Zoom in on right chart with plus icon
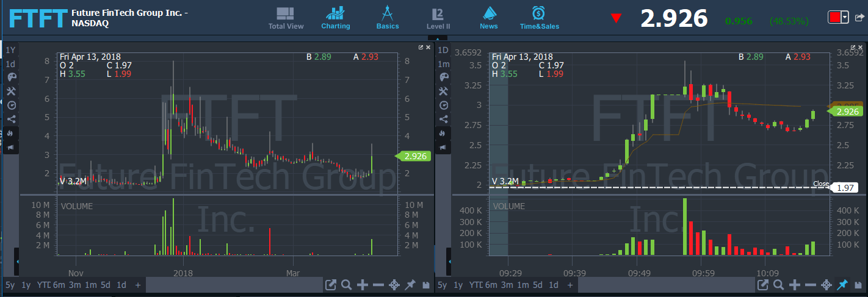 click(x=795, y=285)
